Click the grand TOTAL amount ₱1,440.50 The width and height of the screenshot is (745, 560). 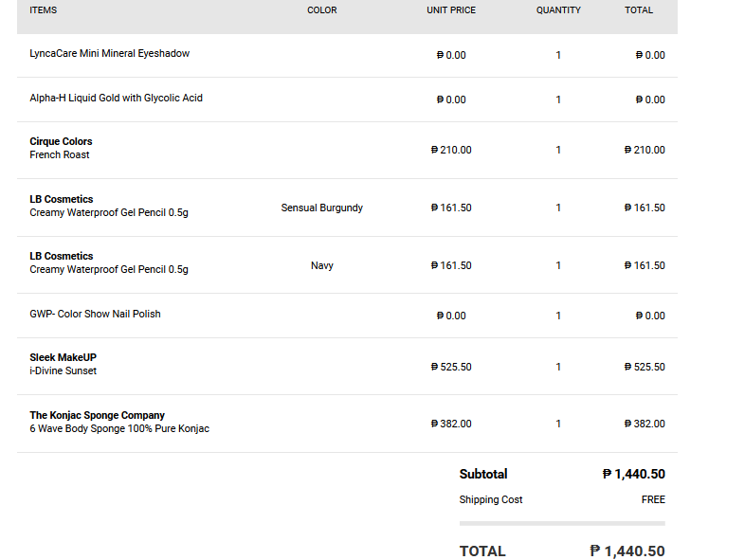[x=627, y=551]
